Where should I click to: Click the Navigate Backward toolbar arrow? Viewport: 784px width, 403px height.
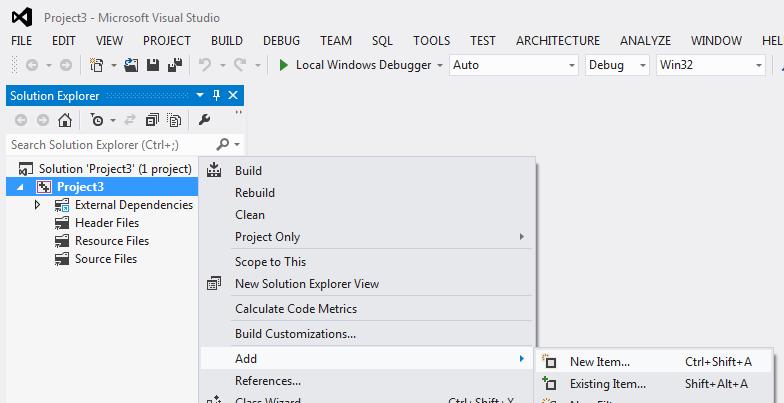click(32, 65)
